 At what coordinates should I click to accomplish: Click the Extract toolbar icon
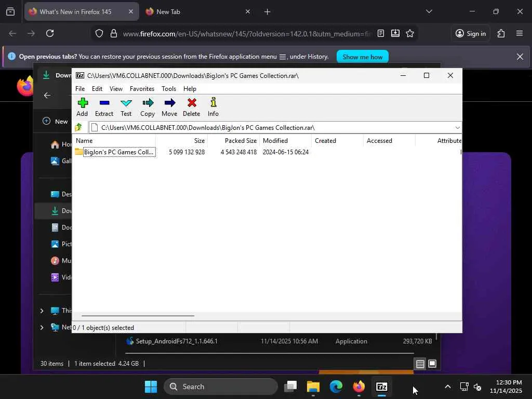coord(104,107)
